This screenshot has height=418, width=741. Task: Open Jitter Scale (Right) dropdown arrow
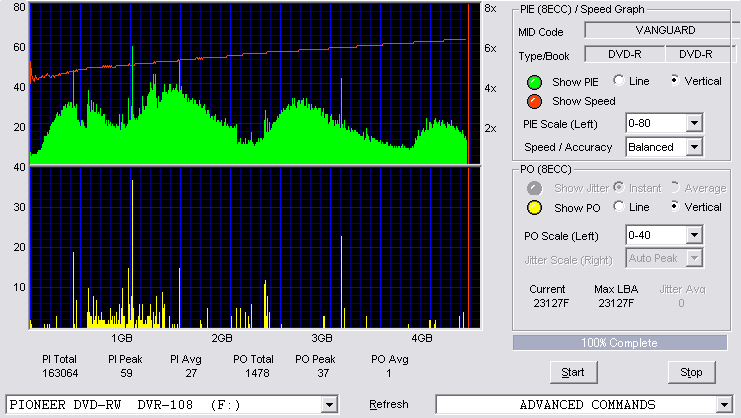694,258
